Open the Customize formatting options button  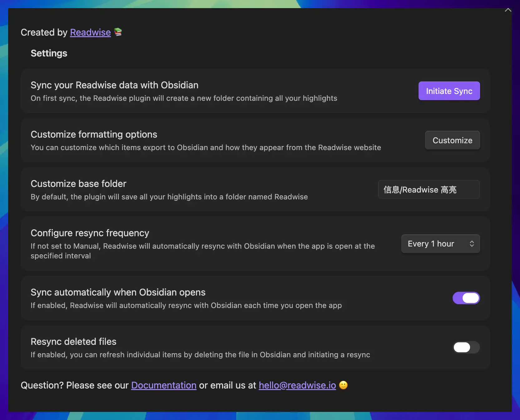click(x=453, y=140)
